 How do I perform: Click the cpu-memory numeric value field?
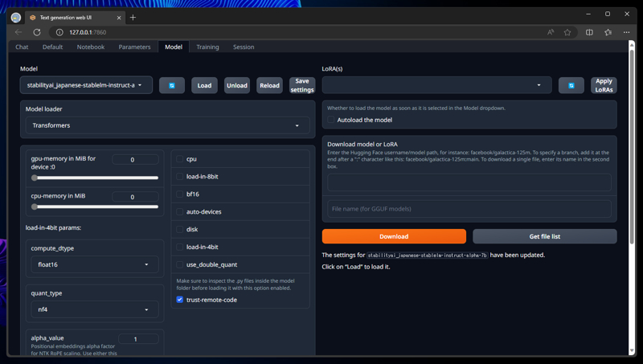tap(135, 197)
